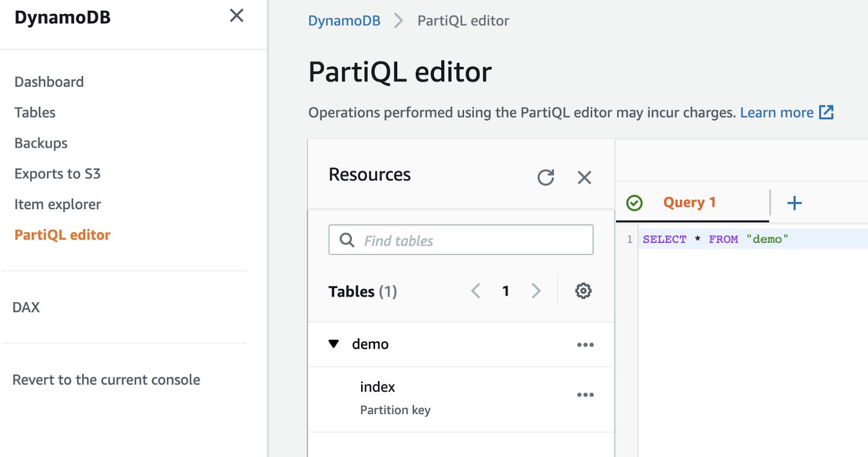Close the DynamoDB navigation sidebar
This screenshot has height=457, width=868.
coord(237,16)
